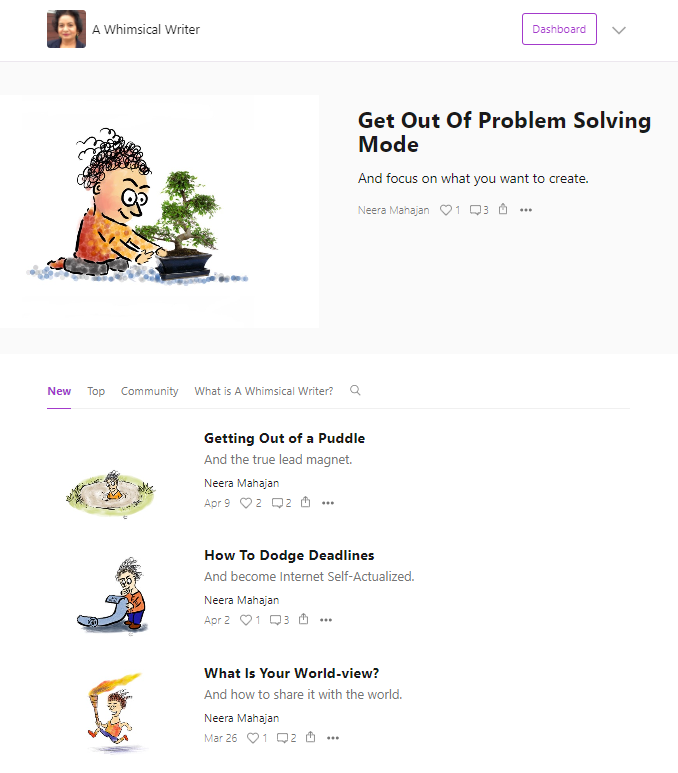The width and height of the screenshot is (678, 773).
Task: Like the Getting Out of a Puddle post
Action: click(x=250, y=503)
